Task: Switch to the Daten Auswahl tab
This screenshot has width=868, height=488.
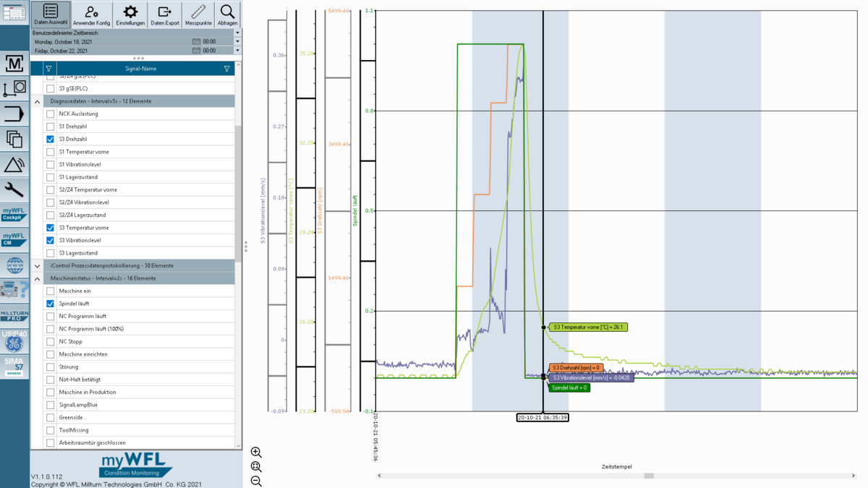Action: click(50, 14)
